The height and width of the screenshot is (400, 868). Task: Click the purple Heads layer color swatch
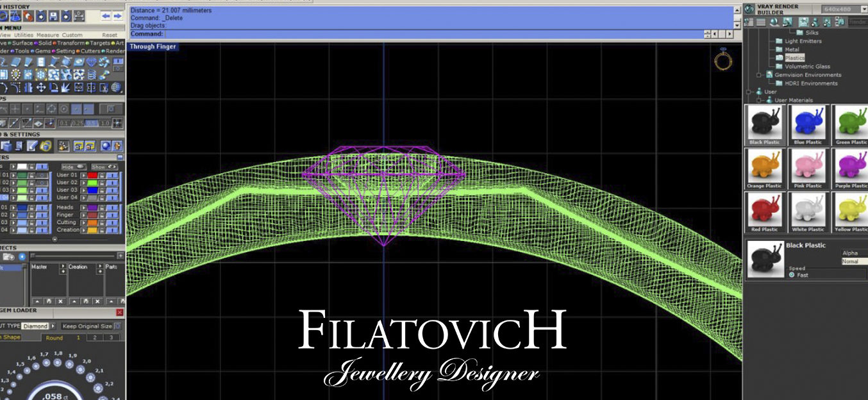(x=92, y=207)
